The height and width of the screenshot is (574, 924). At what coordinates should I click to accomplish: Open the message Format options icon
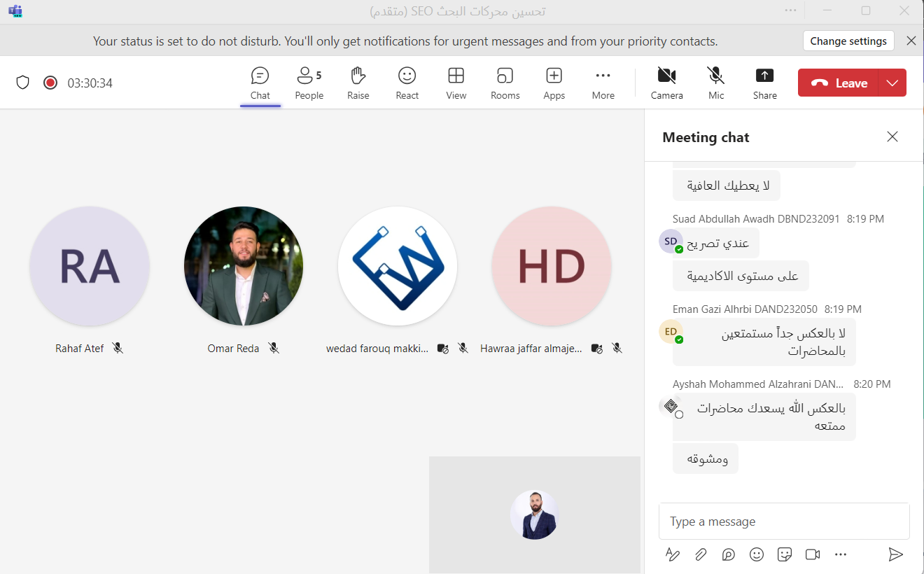click(x=673, y=554)
